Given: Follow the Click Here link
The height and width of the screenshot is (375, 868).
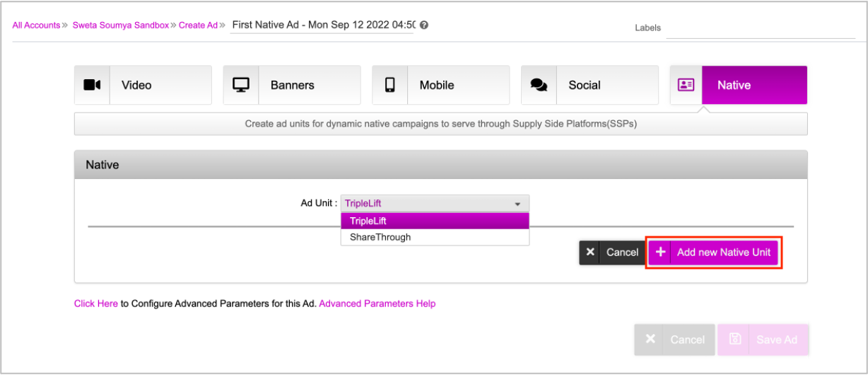Looking at the screenshot, I should pos(96,304).
